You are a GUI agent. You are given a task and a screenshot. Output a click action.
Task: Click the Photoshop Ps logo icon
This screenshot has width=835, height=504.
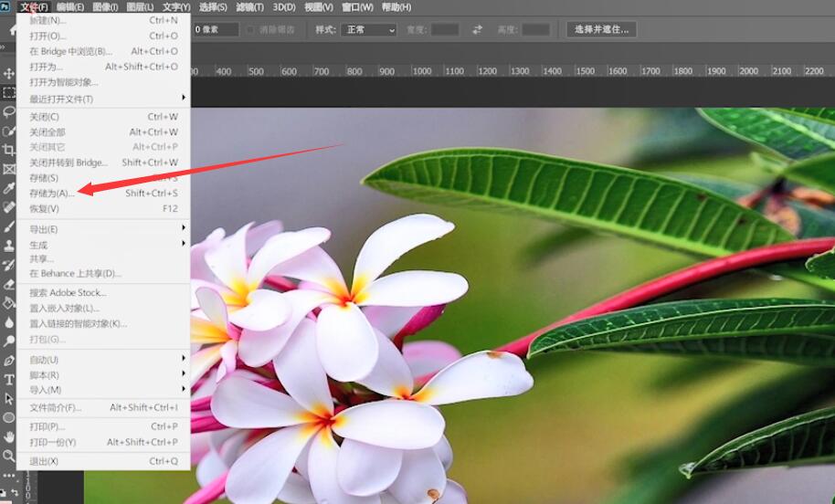pos(5,6)
